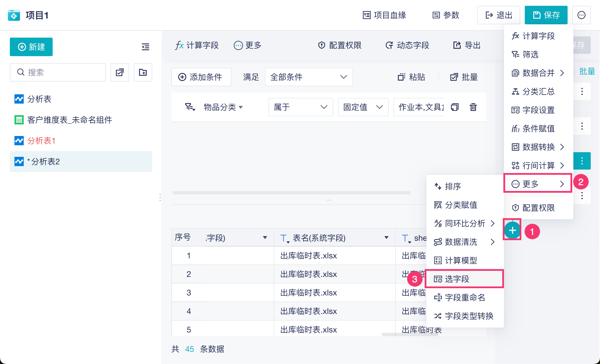Screen dimensions: 600x364
Task: Click the multi-select checkbox icon beside search
Action: pyautogui.click(x=120, y=72)
